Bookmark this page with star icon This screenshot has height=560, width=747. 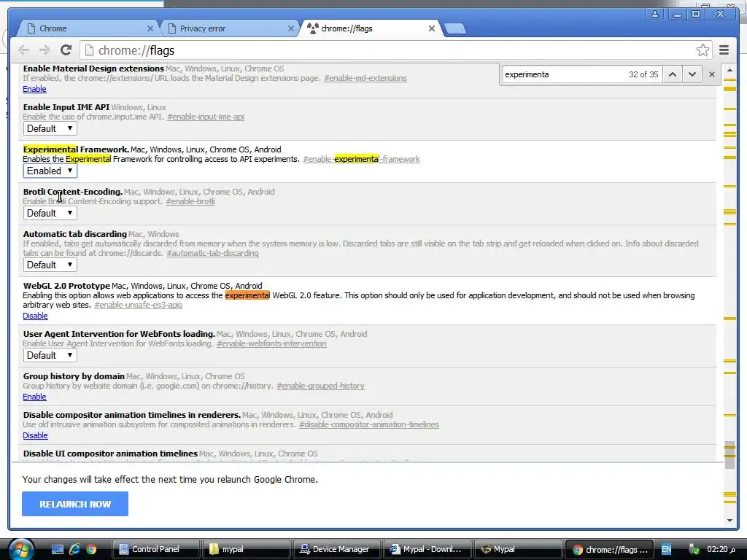pyautogui.click(x=703, y=50)
